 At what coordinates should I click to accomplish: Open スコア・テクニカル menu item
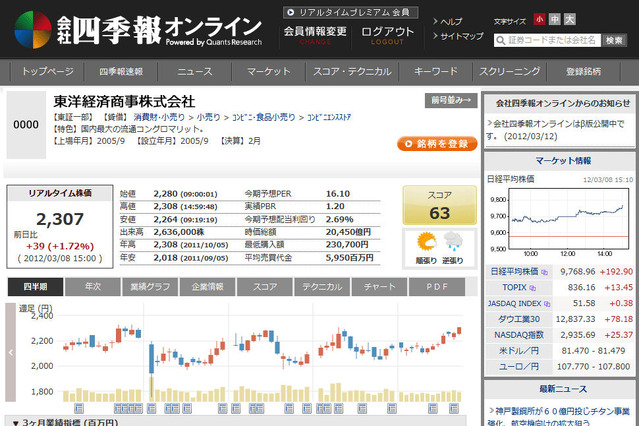[x=352, y=72]
